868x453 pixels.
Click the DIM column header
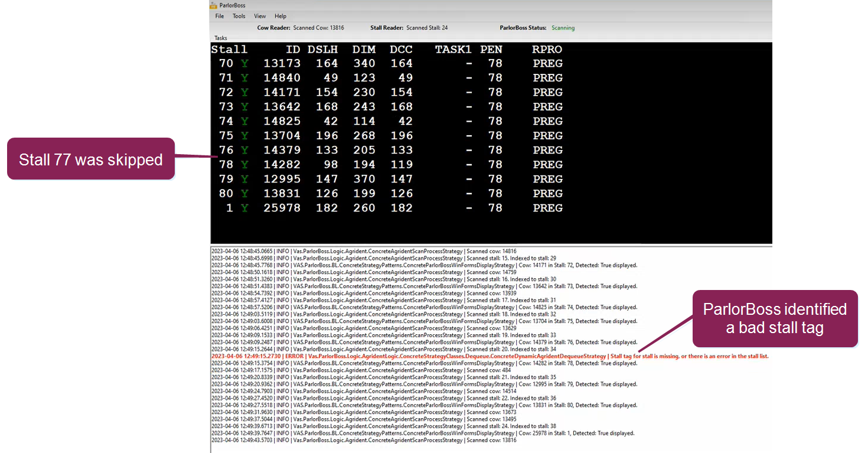click(364, 49)
